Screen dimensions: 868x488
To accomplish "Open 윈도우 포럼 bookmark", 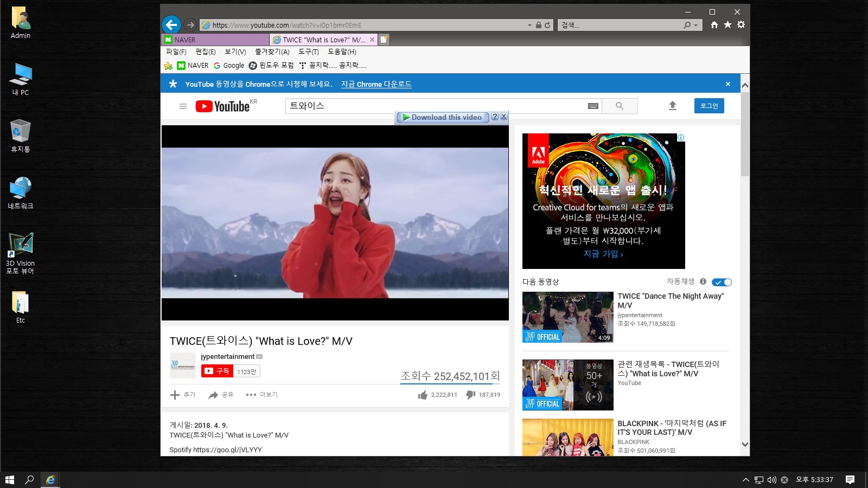I will [x=271, y=65].
